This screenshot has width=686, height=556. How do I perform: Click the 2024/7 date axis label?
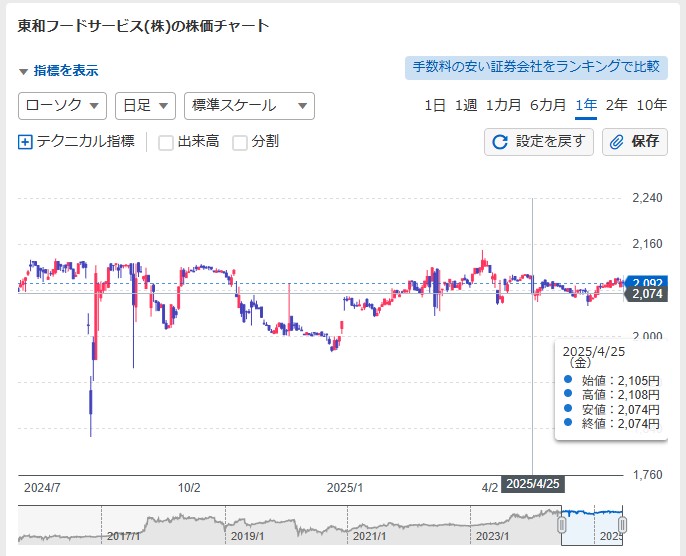point(42,488)
